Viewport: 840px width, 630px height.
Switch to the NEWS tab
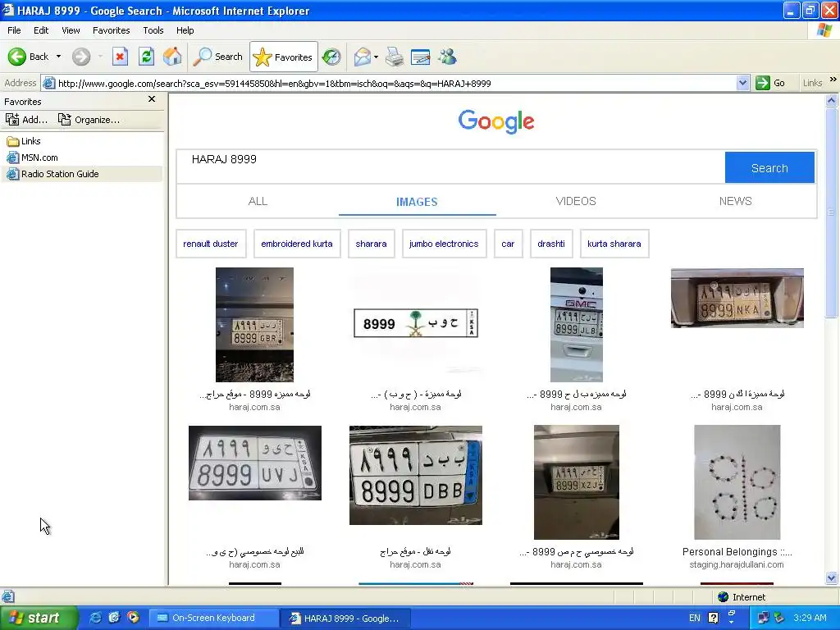coord(736,202)
